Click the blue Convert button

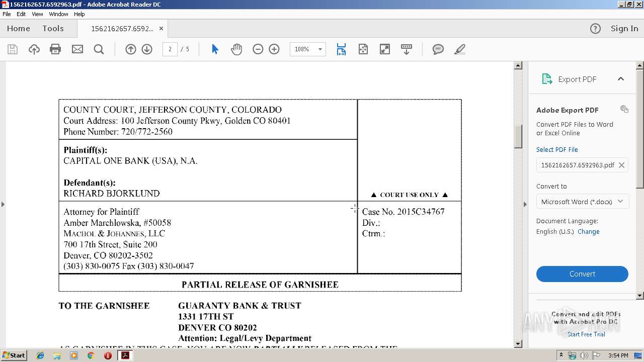[x=582, y=274]
